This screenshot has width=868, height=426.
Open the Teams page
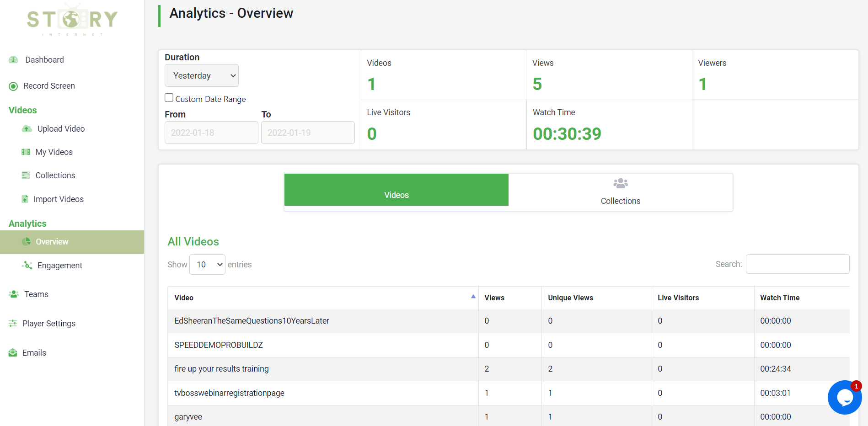(36, 294)
